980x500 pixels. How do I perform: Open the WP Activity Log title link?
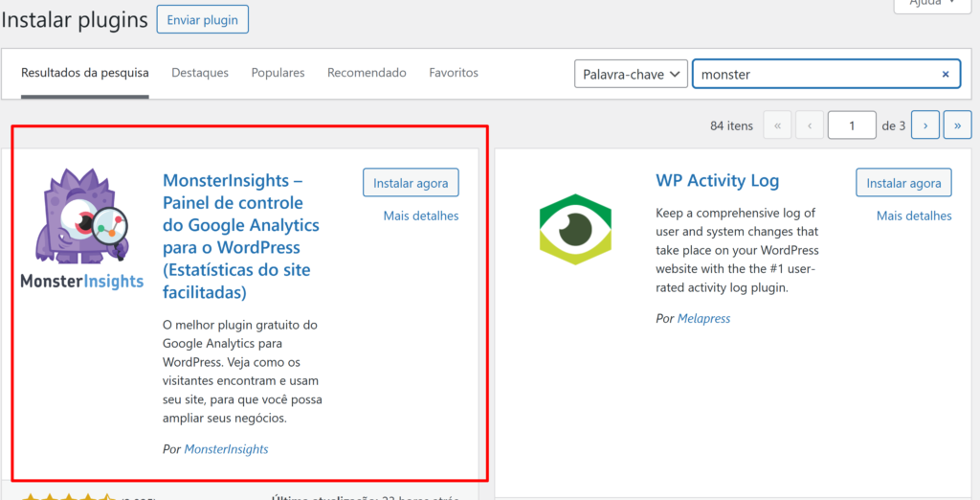718,181
